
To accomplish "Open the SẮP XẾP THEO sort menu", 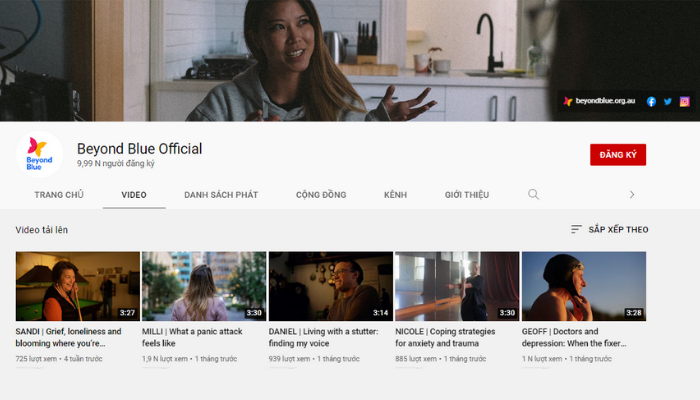I will click(x=609, y=229).
